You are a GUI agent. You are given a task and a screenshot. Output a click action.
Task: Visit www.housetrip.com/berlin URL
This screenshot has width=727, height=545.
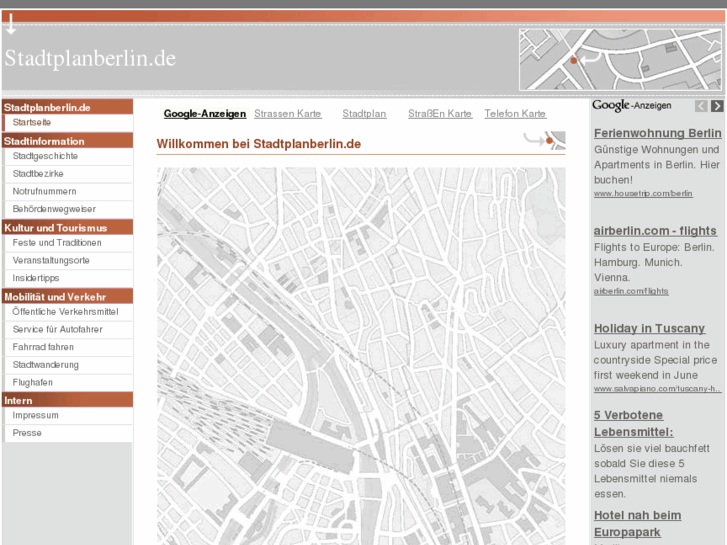click(643, 193)
